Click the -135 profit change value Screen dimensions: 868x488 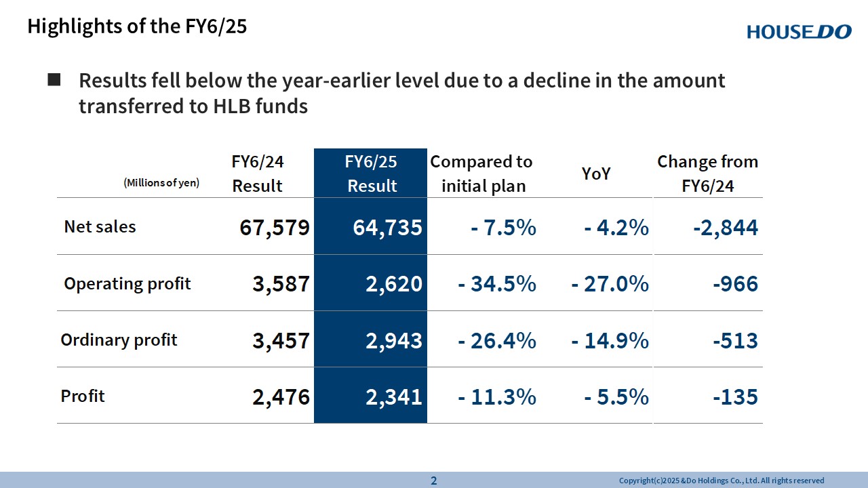[x=734, y=396]
